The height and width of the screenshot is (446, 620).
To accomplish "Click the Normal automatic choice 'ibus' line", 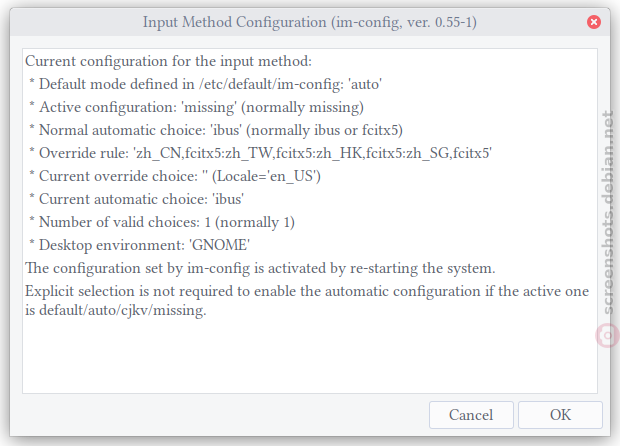I will (216, 130).
